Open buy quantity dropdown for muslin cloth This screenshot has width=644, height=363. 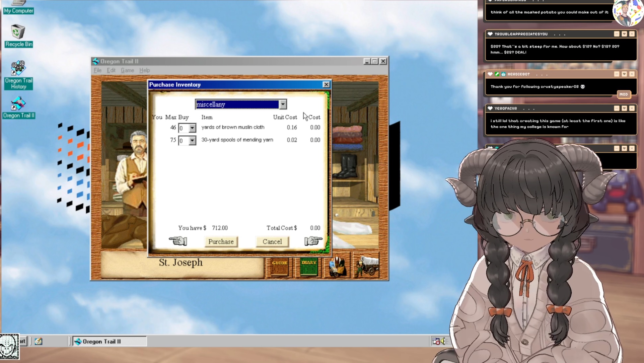192,128
